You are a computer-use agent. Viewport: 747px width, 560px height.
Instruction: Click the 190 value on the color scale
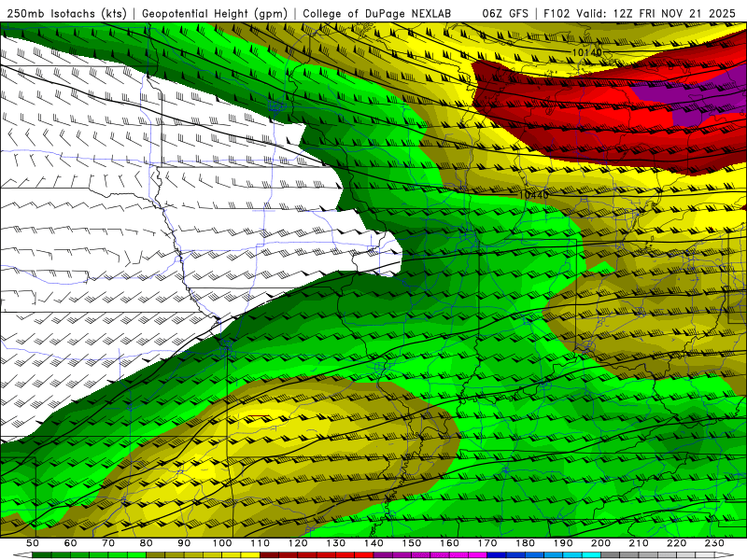[563, 543]
